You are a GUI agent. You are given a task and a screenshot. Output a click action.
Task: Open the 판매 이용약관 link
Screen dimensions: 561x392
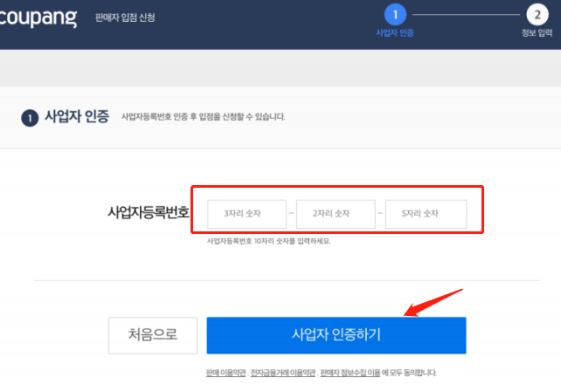coord(225,373)
